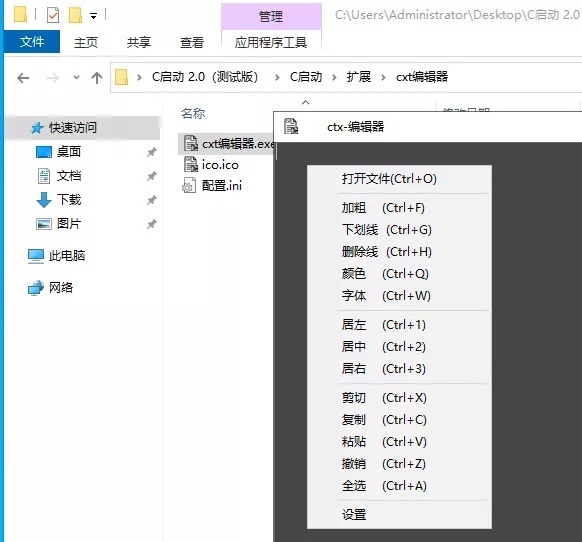Click the 网络 network icon
582x542 pixels.
pyautogui.click(x=36, y=288)
